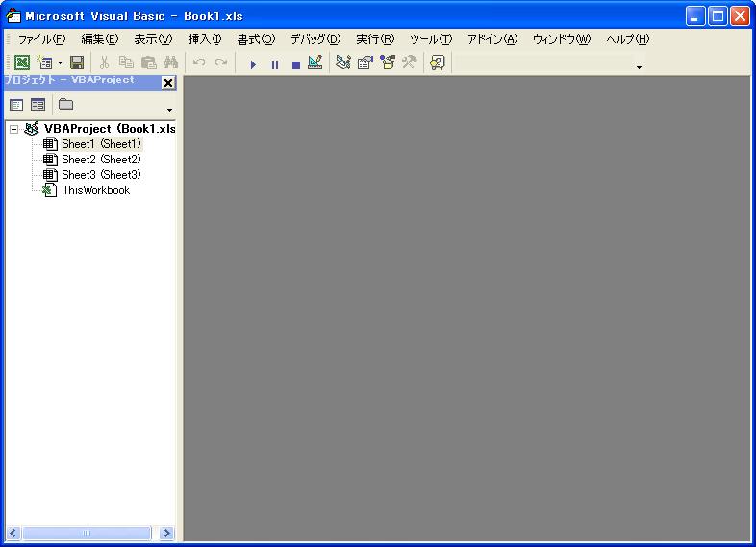Open Find with binoculars icon

point(170,62)
